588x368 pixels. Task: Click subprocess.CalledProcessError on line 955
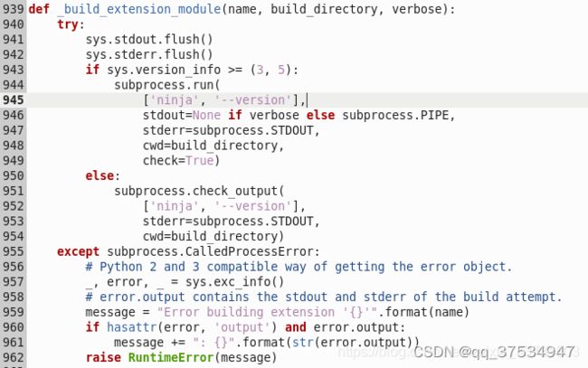(x=210, y=251)
